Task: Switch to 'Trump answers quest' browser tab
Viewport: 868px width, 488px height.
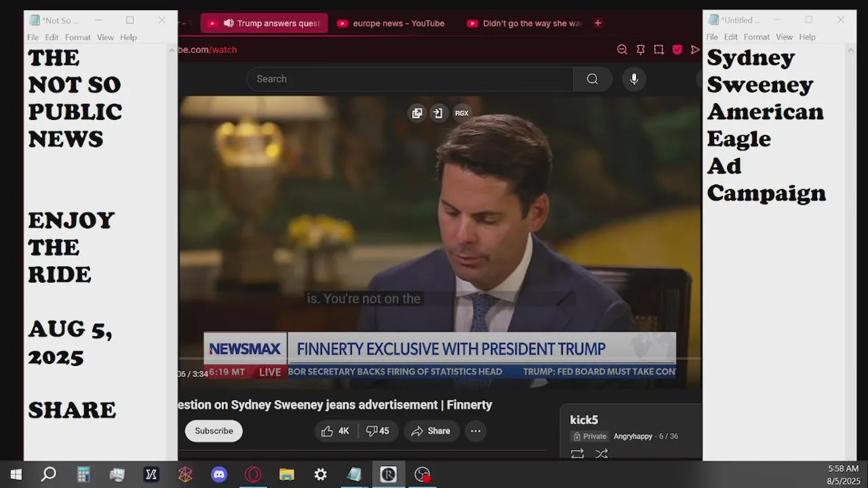Action: 264,23
